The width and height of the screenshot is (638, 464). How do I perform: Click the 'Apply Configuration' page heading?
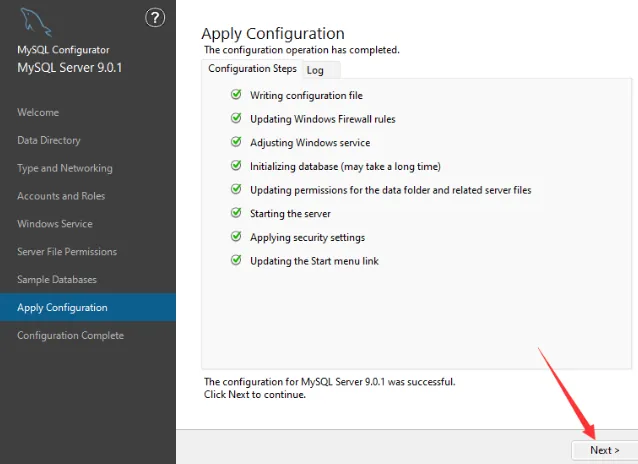point(273,34)
